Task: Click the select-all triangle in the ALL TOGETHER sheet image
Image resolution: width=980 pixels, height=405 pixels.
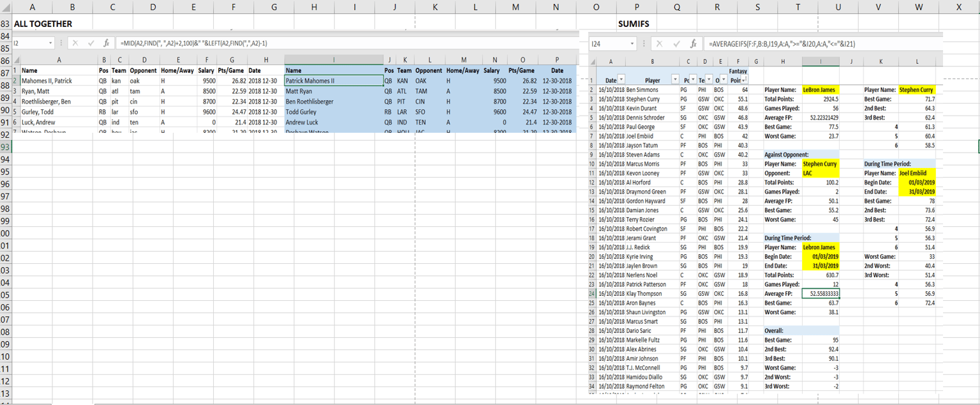Action: point(16,60)
